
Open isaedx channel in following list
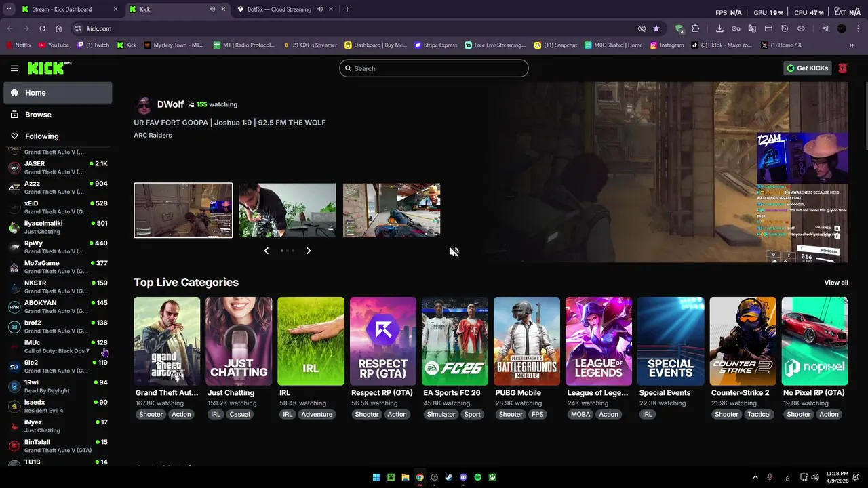coord(58,406)
